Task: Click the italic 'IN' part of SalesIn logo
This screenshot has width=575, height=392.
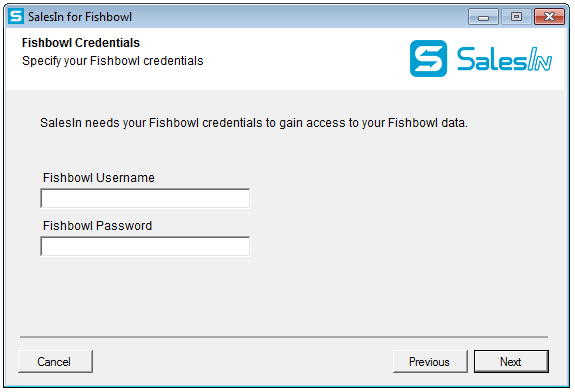Action: coord(539,59)
